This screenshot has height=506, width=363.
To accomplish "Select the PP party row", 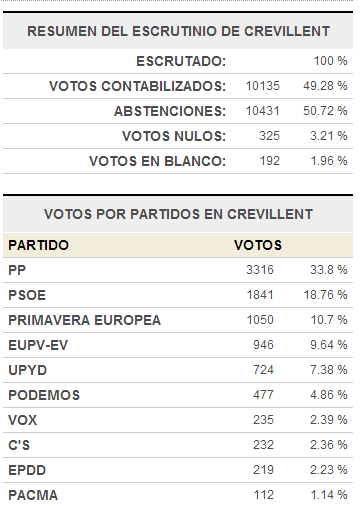I will coord(178,270).
